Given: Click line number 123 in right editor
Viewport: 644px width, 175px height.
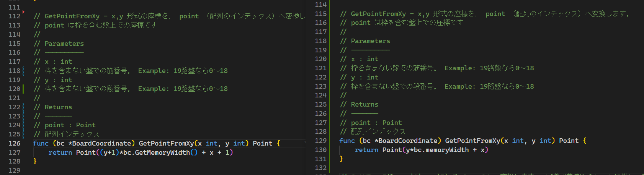Looking at the screenshot, I should click(321, 86).
